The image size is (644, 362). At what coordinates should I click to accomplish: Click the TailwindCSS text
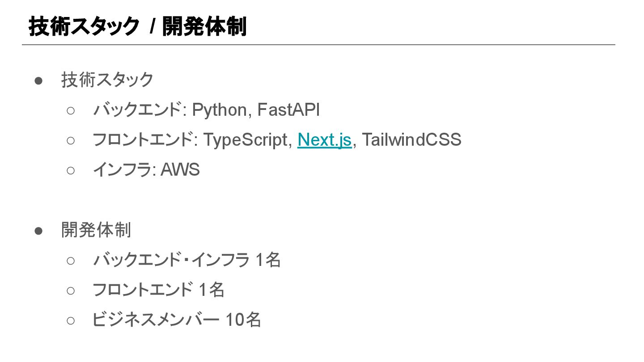coord(411,140)
